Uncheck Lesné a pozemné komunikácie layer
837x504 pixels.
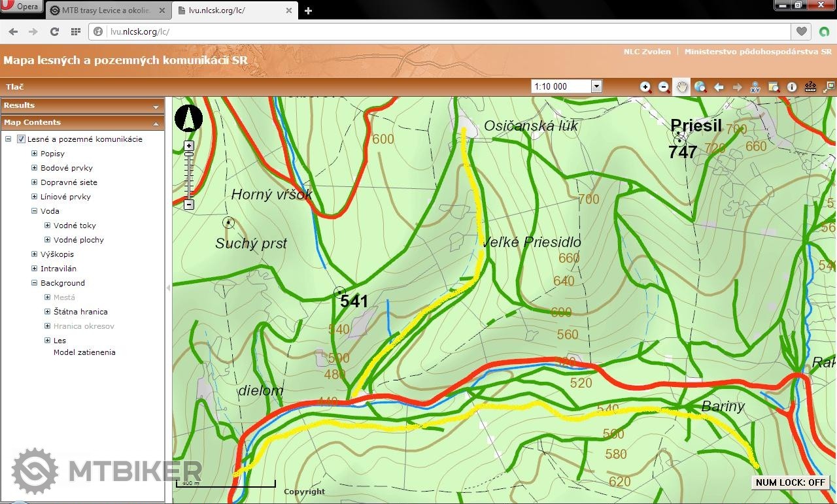pyautogui.click(x=21, y=139)
